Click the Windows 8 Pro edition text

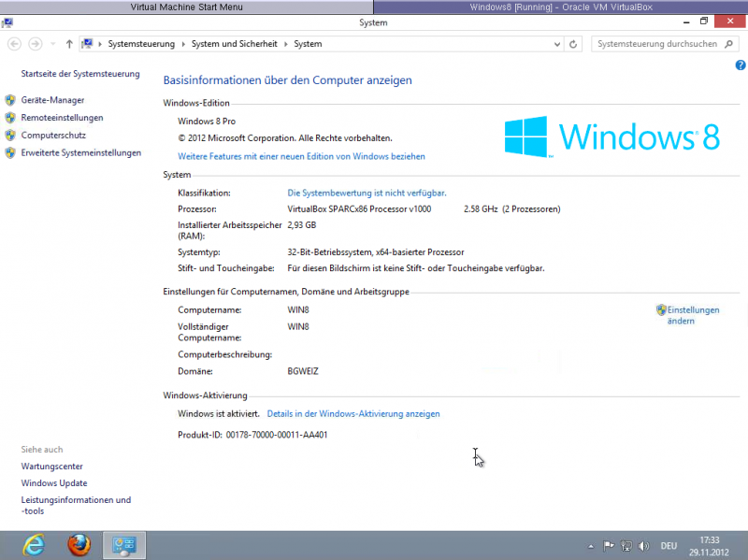point(207,122)
